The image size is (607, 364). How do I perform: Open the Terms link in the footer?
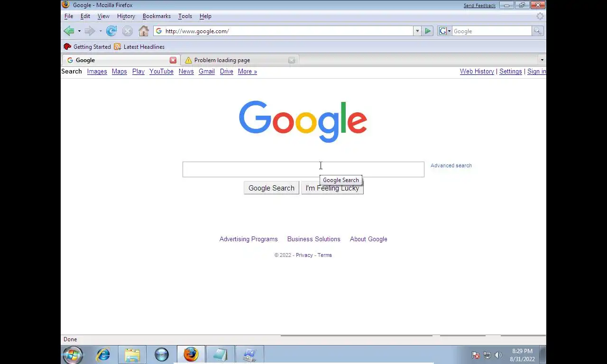(x=325, y=255)
